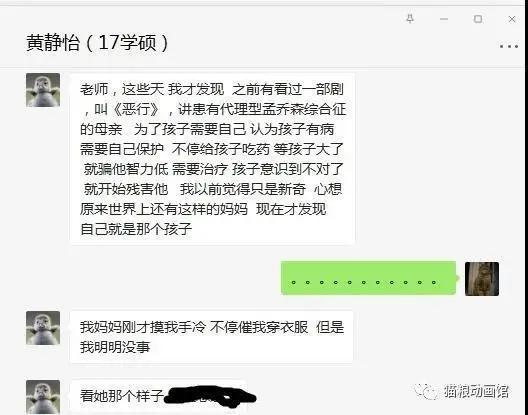Click the text 我明明没事 in second message
Screen dimensions: 528x415
(115, 347)
